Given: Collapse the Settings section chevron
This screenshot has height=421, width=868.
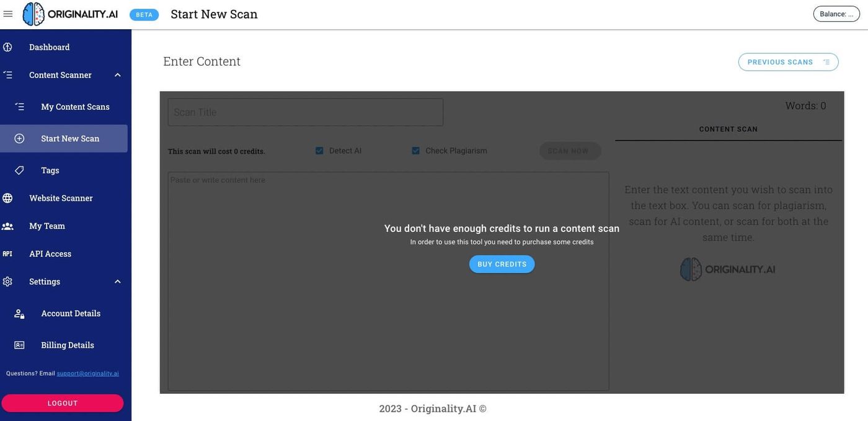Looking at the screenshot, I should tap(118, 281).
